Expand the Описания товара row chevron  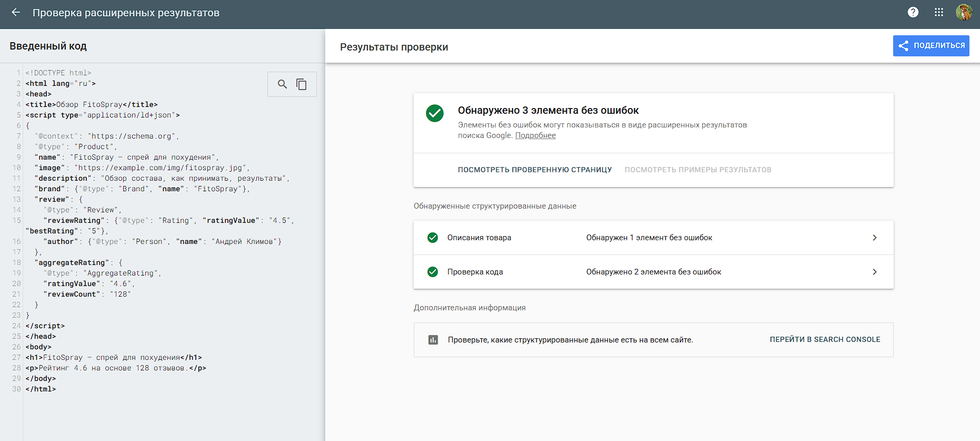click(875, 238)
